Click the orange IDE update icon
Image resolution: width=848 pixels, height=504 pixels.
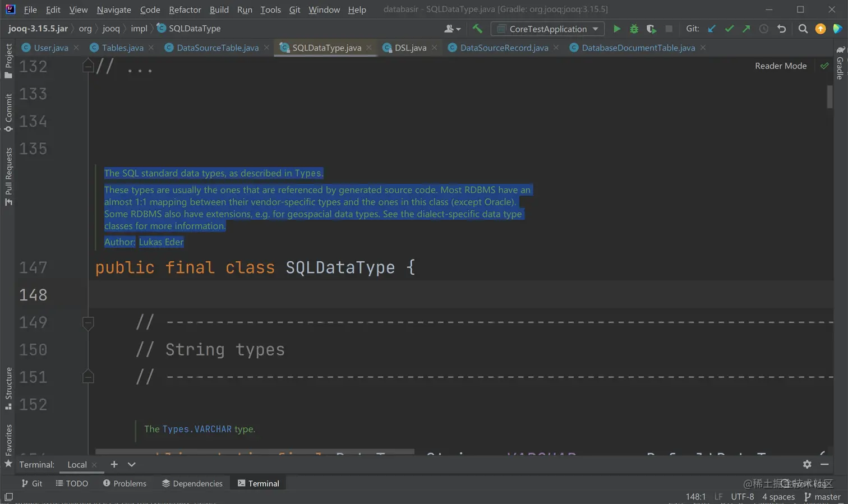(820, 29)
